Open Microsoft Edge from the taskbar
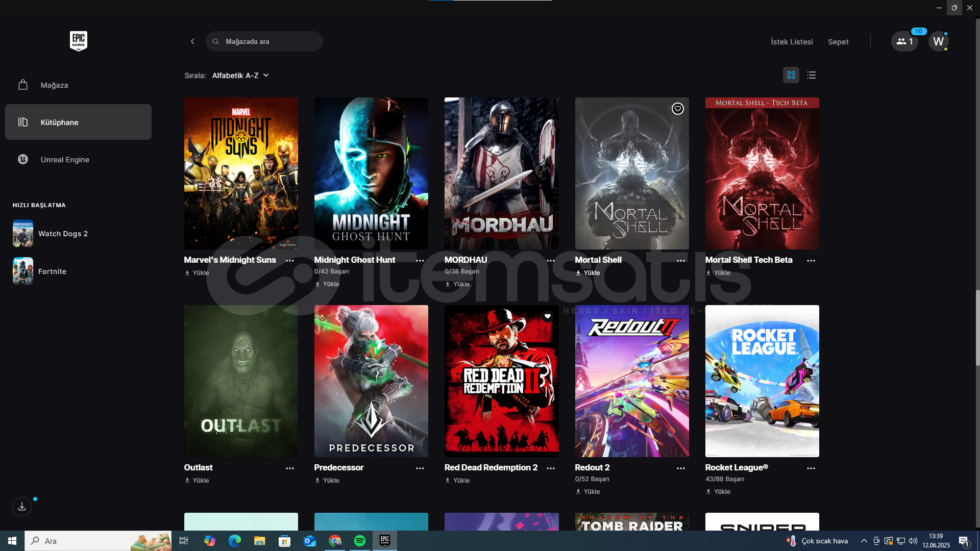Image resolution: width=980 pixels, height=551 pixels. (x=234, y=541)
